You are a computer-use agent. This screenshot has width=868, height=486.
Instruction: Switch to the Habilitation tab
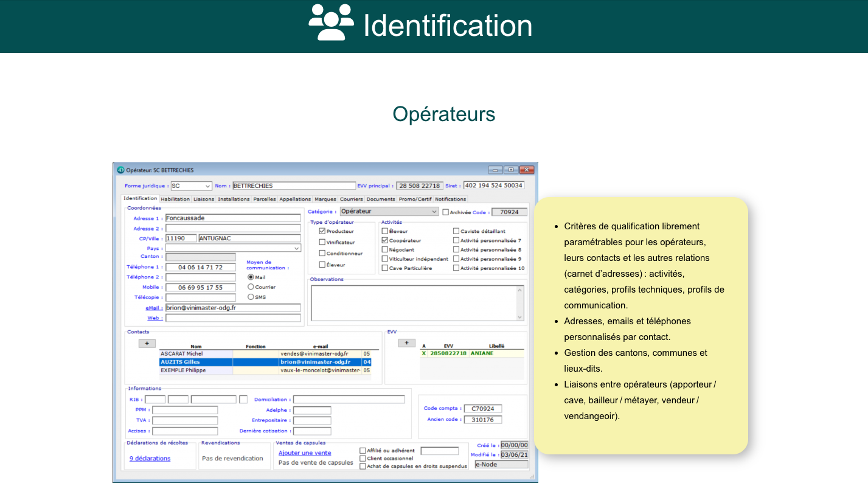(x=175, y=199)
